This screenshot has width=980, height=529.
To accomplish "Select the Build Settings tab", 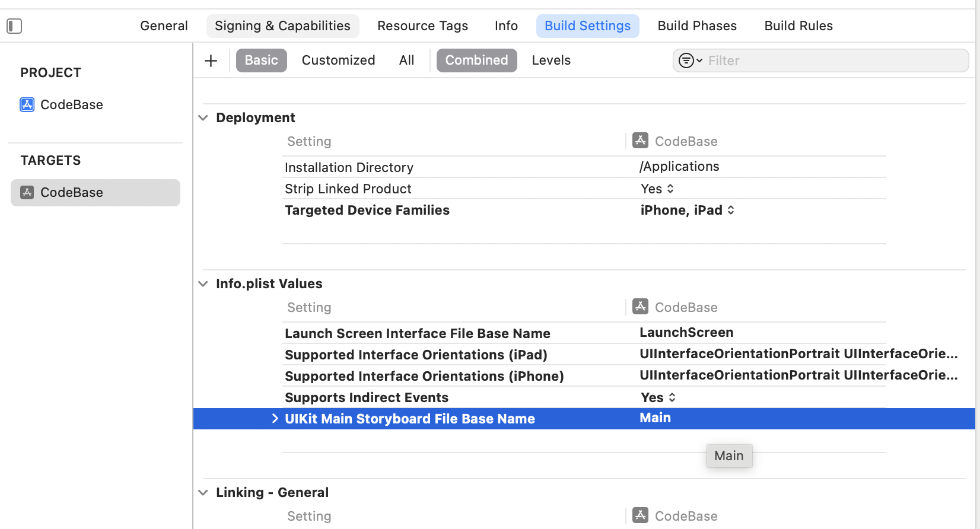I will coord(587,26).
